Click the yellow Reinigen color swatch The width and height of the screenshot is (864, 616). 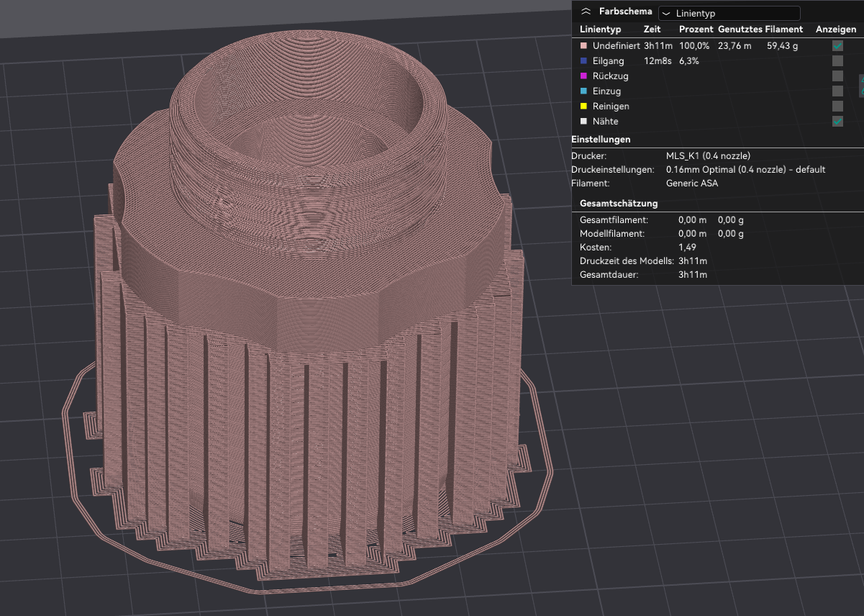coord(583,107)
